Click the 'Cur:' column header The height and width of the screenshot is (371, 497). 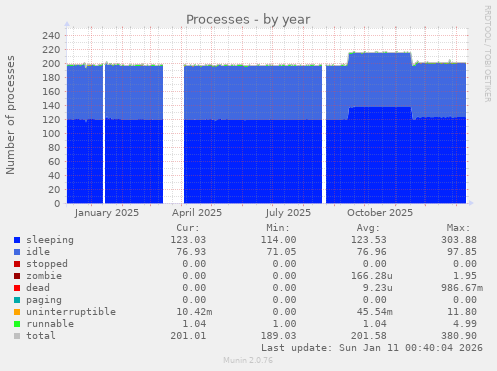point(188,228)
